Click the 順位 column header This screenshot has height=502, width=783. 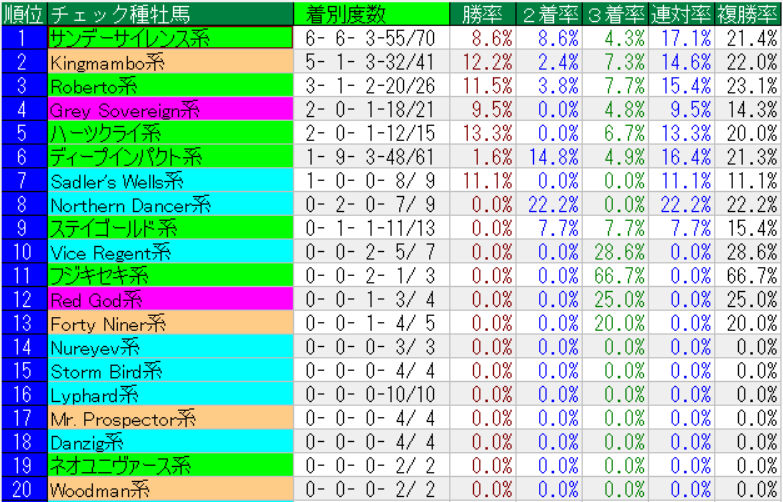tap(23, 13)
